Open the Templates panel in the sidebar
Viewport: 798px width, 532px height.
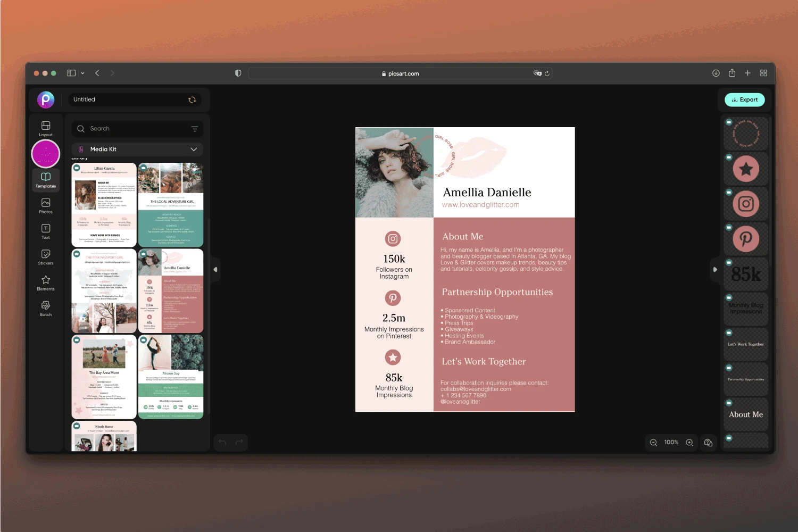click(45, 180)
